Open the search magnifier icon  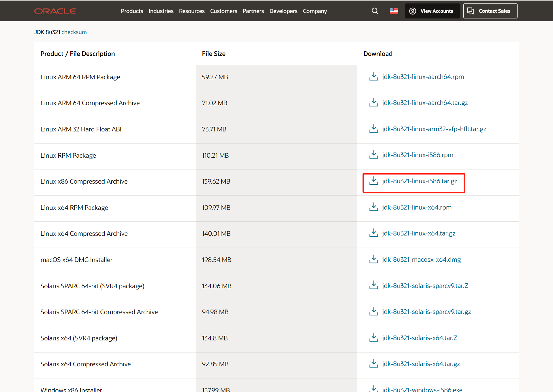[375, 11]
